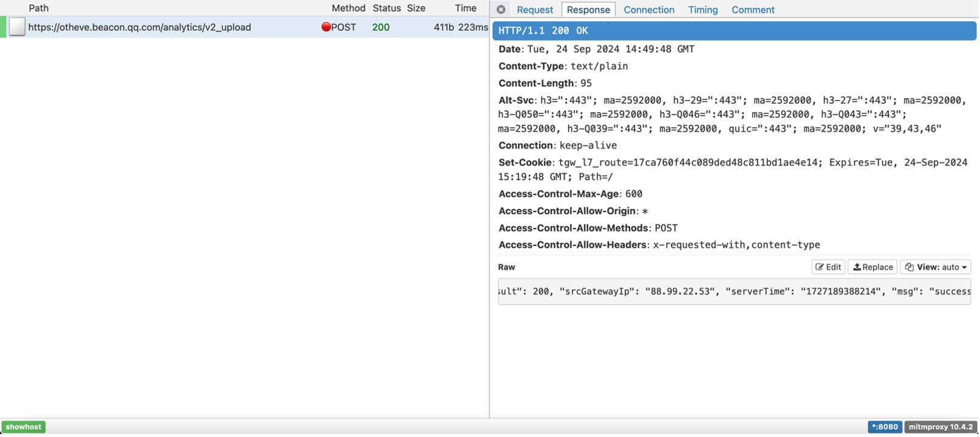Sort flows by Method column
The image size is (980, 437).
348,8
